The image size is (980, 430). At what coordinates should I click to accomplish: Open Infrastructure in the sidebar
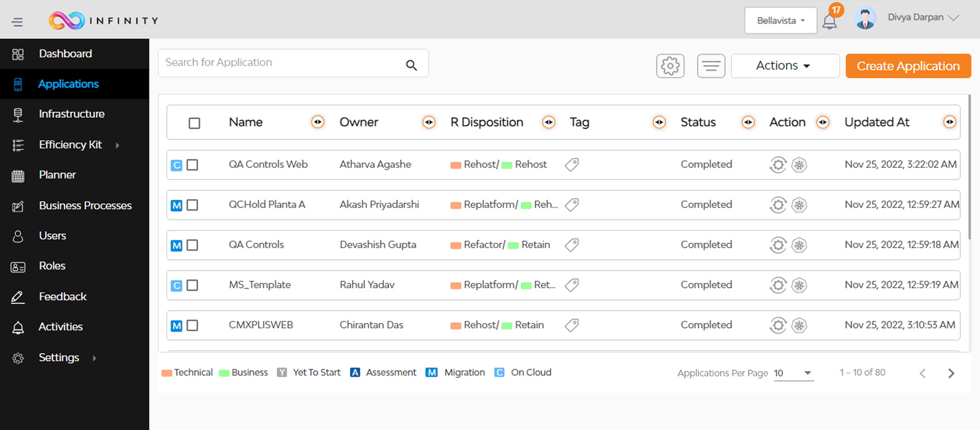(71, 114)
